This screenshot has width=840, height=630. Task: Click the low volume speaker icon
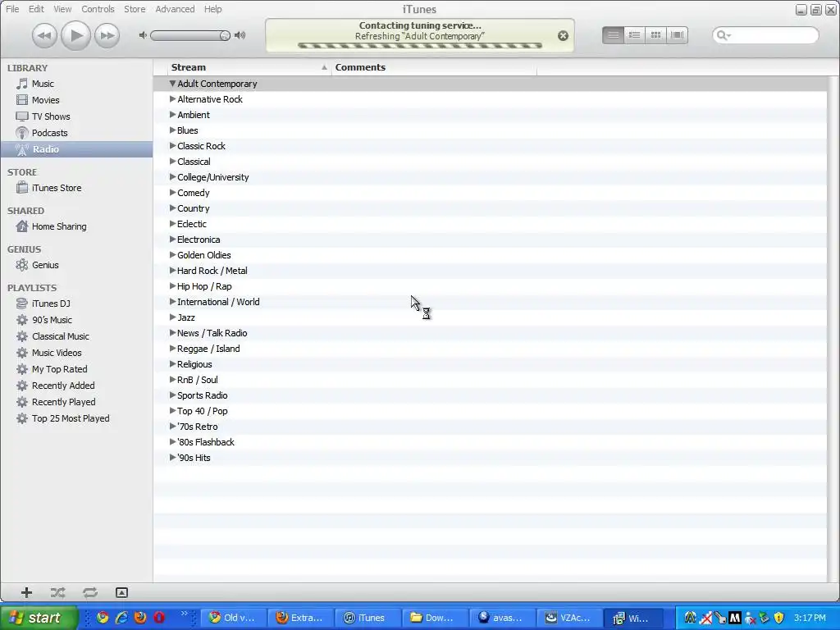coord(143,35)
